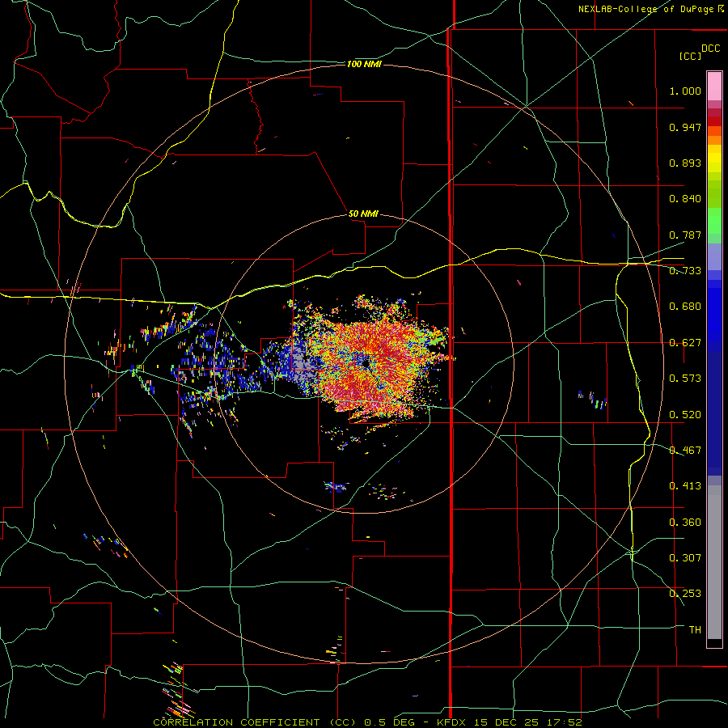Image resolution: width=728 pixels, height=728 pixels.
Task: Click the 15 DEC 25 date in caption
Action: coord(506,722)
